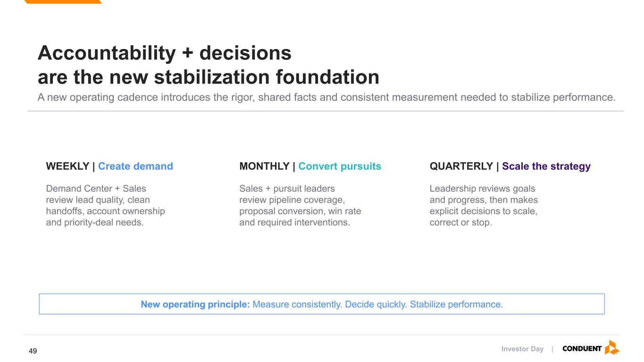Click the slide number 49
Screen dimensions: 644x362
click(x=33, y=351)
